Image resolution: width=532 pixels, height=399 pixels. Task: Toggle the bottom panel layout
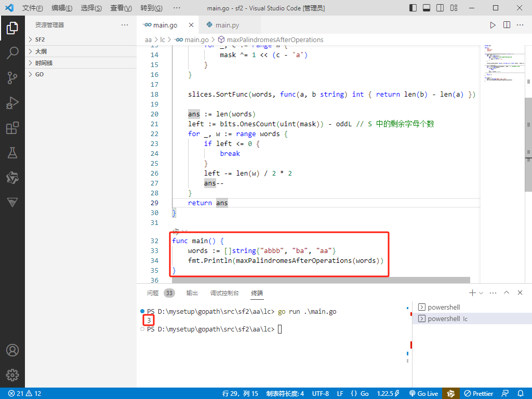click(x=427, y=8)
